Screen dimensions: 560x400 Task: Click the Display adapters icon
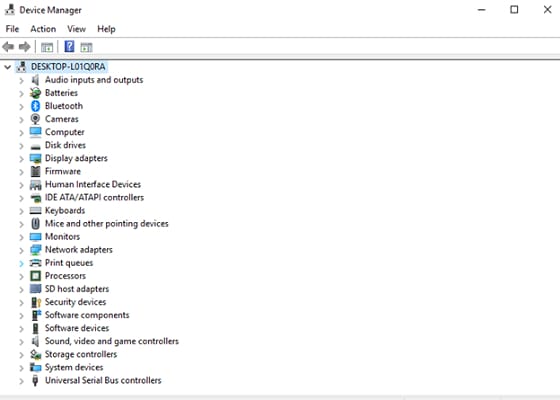pos(35,158)
